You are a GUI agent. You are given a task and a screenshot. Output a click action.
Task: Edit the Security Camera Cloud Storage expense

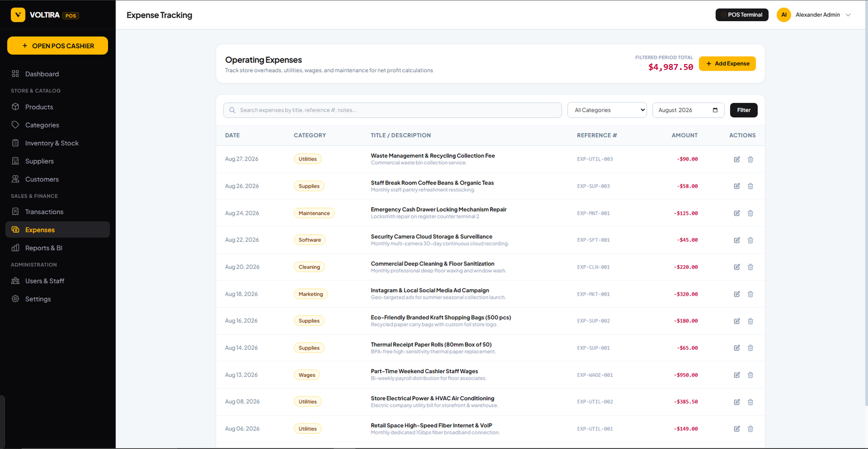[737, 240]
